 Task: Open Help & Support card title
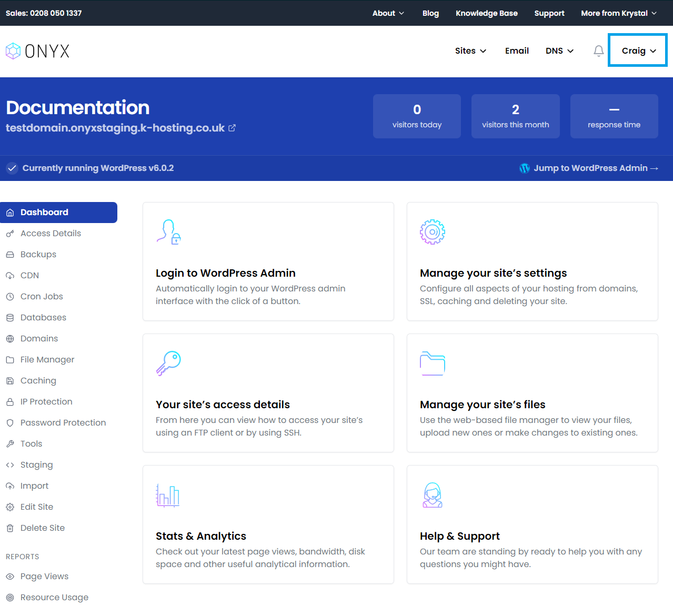[x=460, y=536]
